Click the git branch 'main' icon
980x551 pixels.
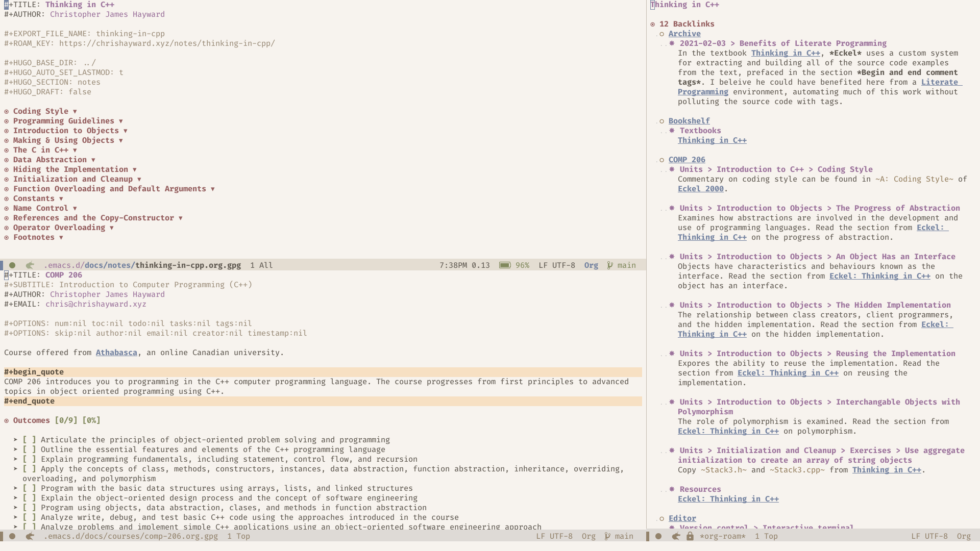609,265
